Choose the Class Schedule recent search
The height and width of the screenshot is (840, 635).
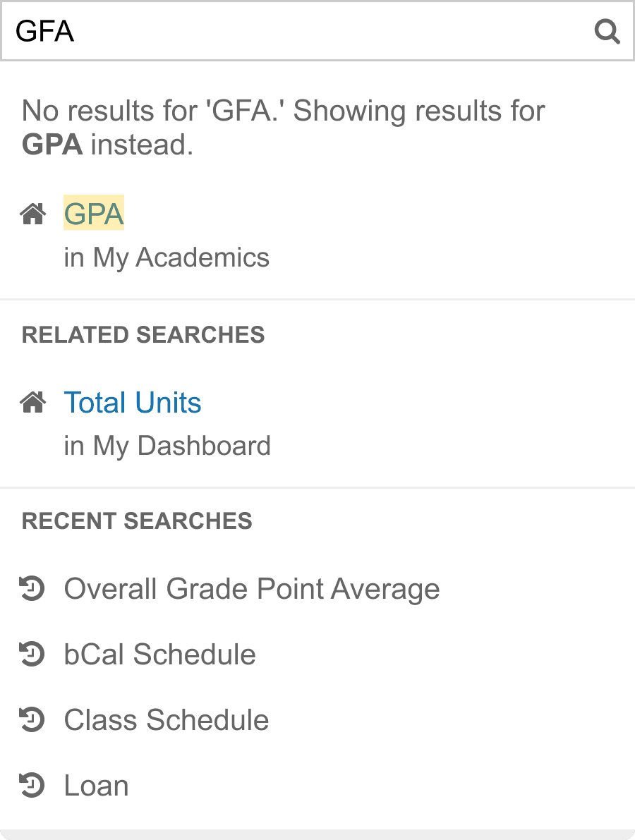[x=167, y=720]
